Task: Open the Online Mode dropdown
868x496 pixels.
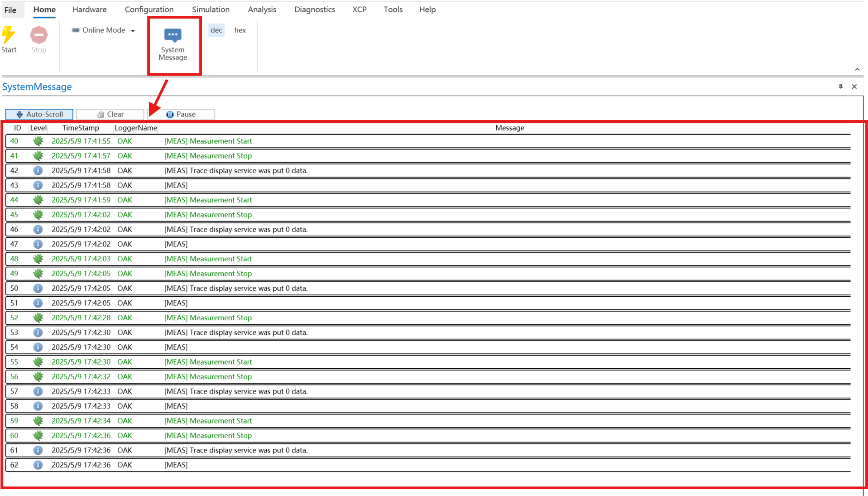Action: pos(104,30)
